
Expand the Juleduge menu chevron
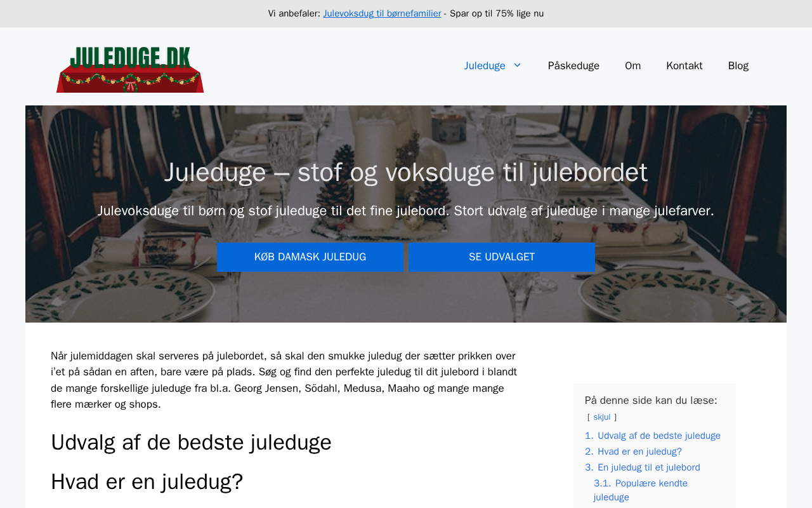click(517, 65)
